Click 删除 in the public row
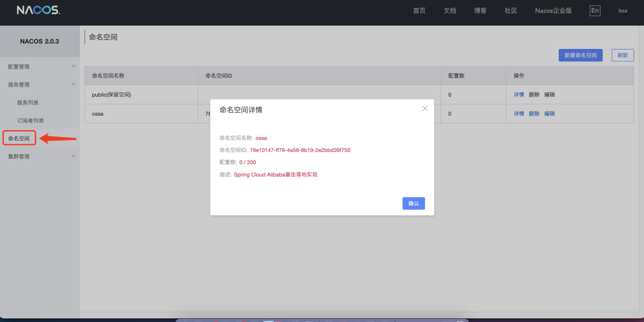 (534, 94)
